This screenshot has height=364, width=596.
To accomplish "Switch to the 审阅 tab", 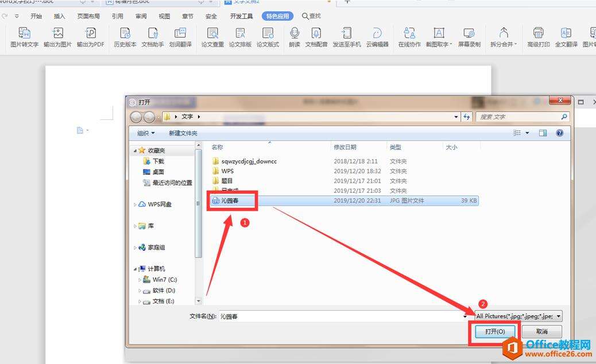I will tap(141, 16).
